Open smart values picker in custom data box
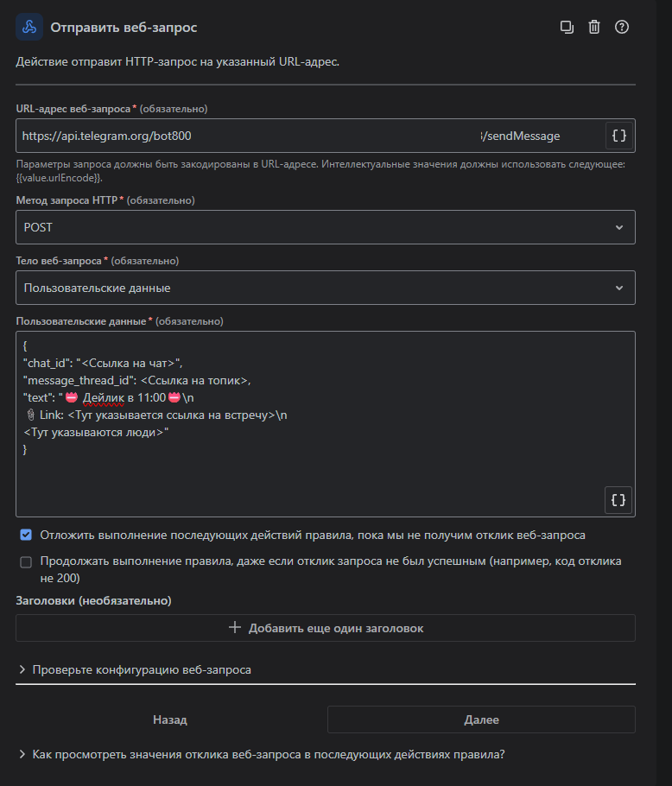The height and width of the screenshot is (786, 672). coord(618,500)
